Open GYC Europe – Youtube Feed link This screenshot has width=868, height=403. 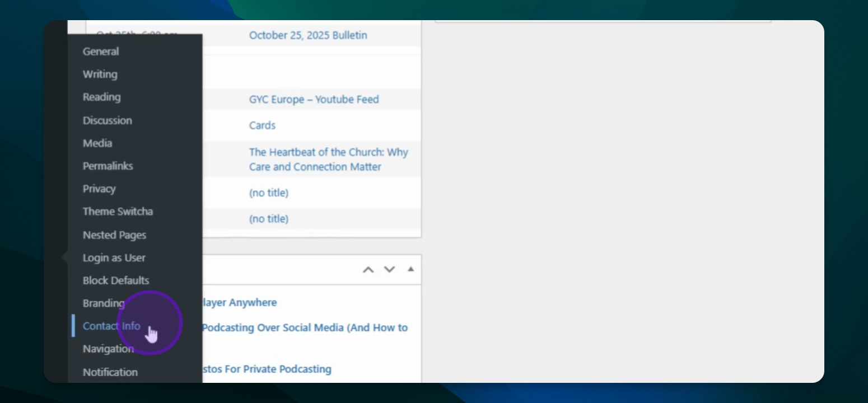[314, 100]
